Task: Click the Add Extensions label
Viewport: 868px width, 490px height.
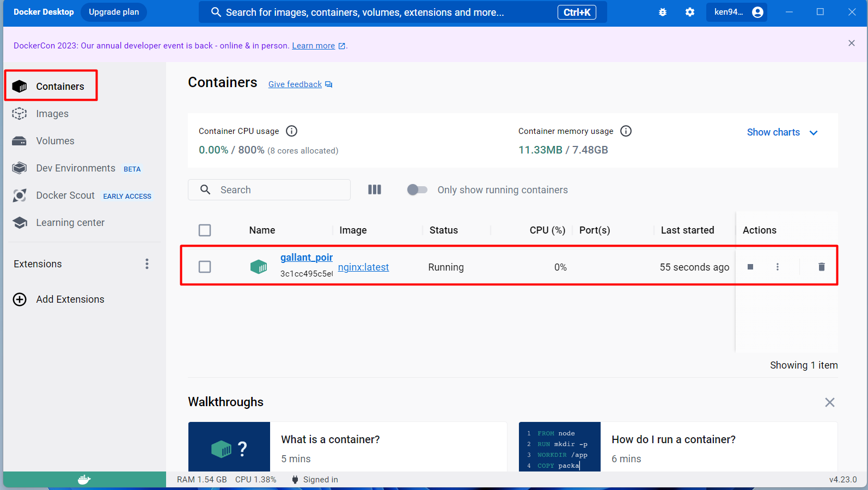Action: tap(70, 299)
